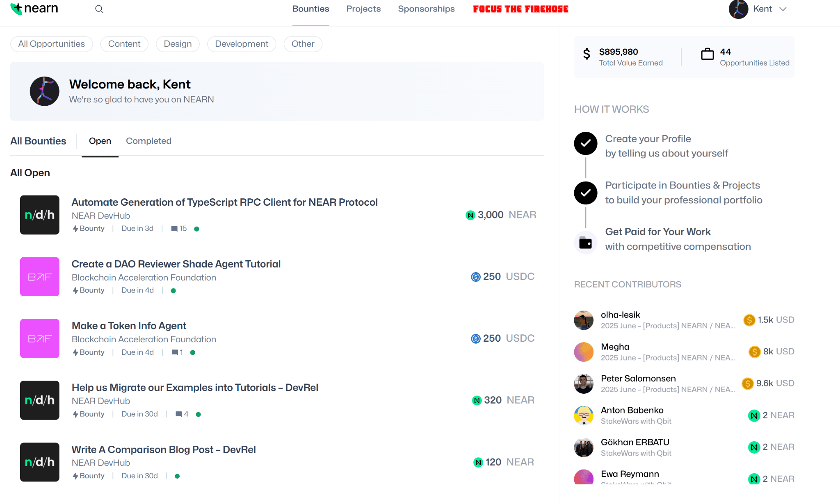Open Write A Comparison Blog Post bounty

[164, 450]
